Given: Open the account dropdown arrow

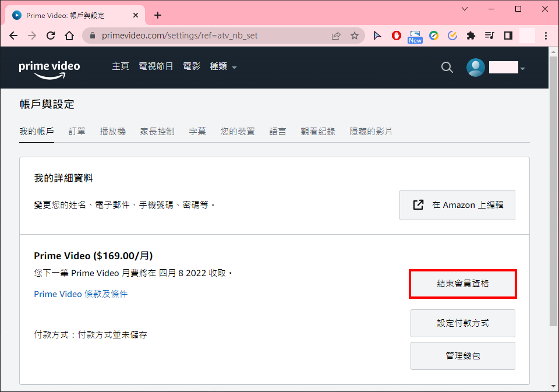Looking at the screenshot, I should point(523,69).
